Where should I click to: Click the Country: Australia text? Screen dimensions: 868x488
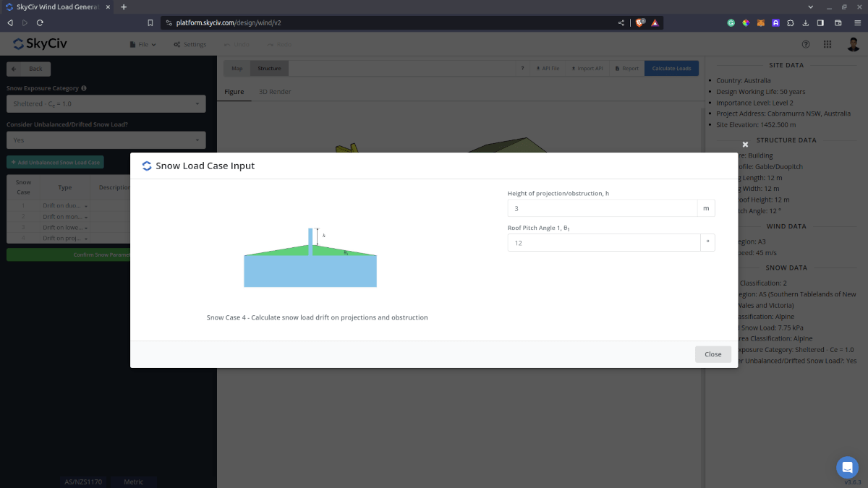click(744, 80)
